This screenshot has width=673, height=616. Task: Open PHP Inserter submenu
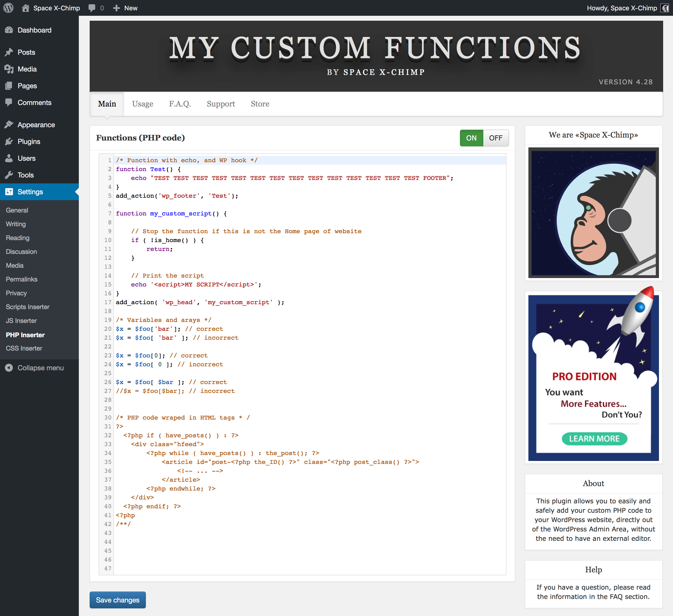pos(25,335)
